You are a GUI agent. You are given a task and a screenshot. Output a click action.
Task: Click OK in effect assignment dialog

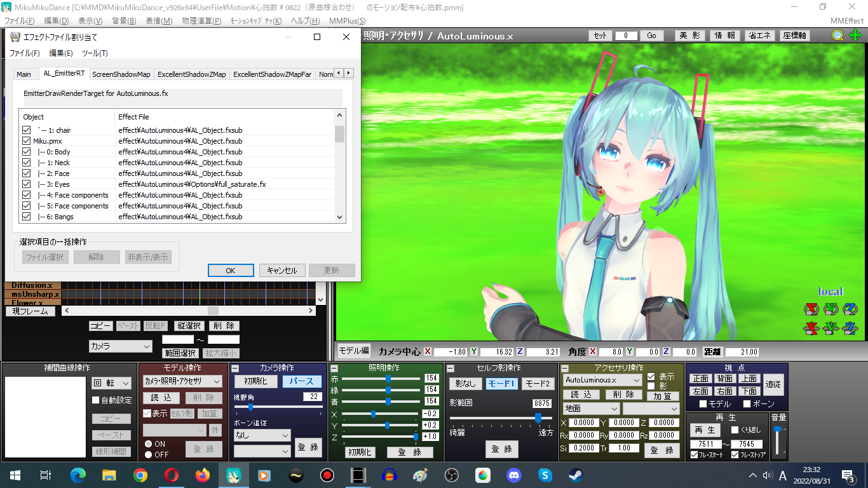[x=231, y=271]
